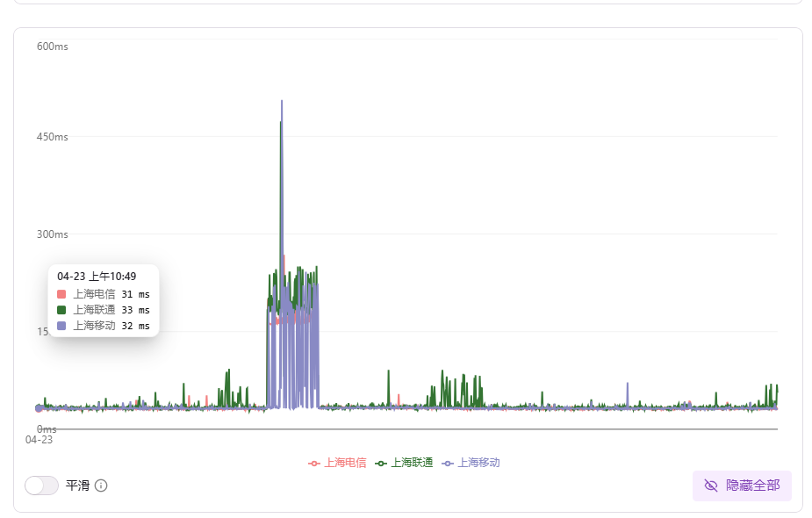This screenshot has width=812, height=518.
Task: Toggle the 上海联通 legend series
Action: (x=404, y=463)
